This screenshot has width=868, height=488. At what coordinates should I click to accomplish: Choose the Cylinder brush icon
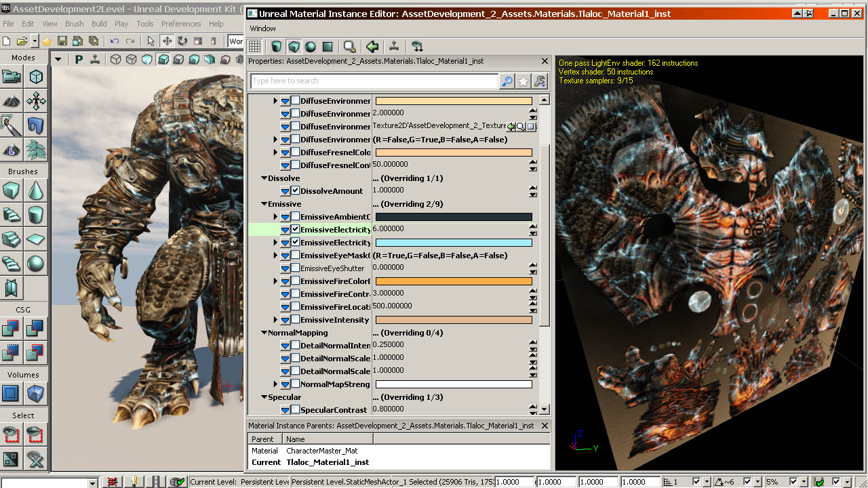pyautogui.click(x=35, y=215)
